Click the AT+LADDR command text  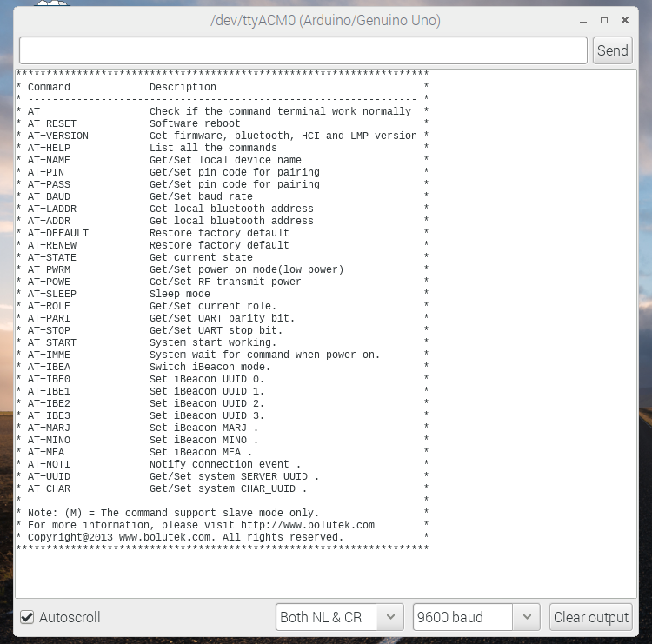(x=52, y=209)
